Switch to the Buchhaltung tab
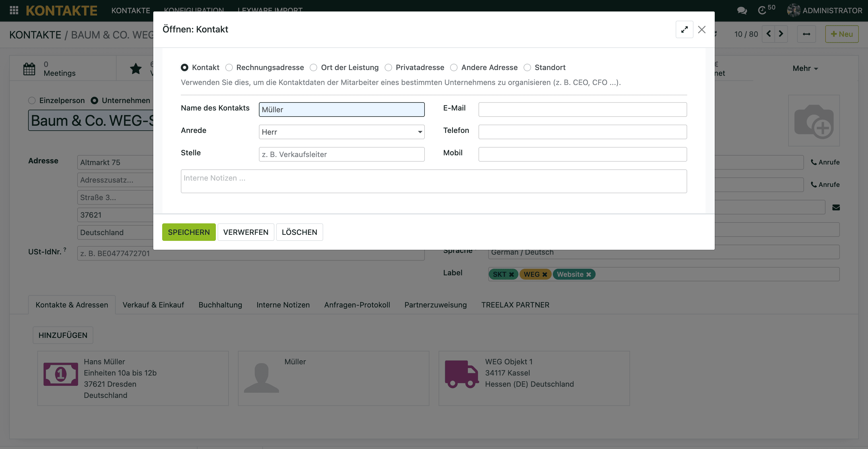868x449 pixels. click(x=220, y=305)
